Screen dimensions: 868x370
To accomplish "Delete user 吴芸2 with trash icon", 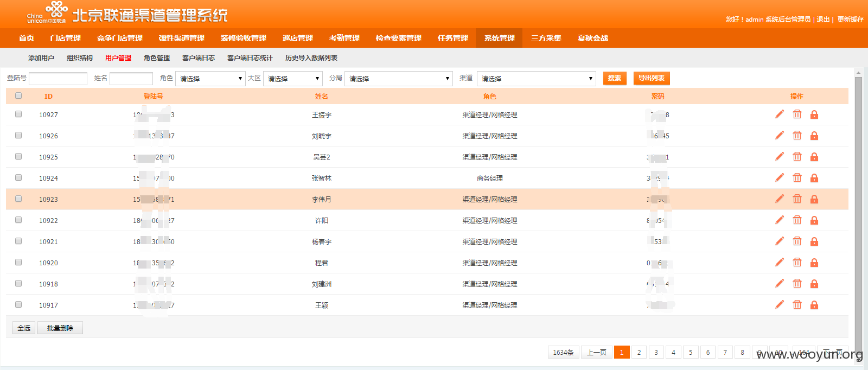I will point(797,156).
